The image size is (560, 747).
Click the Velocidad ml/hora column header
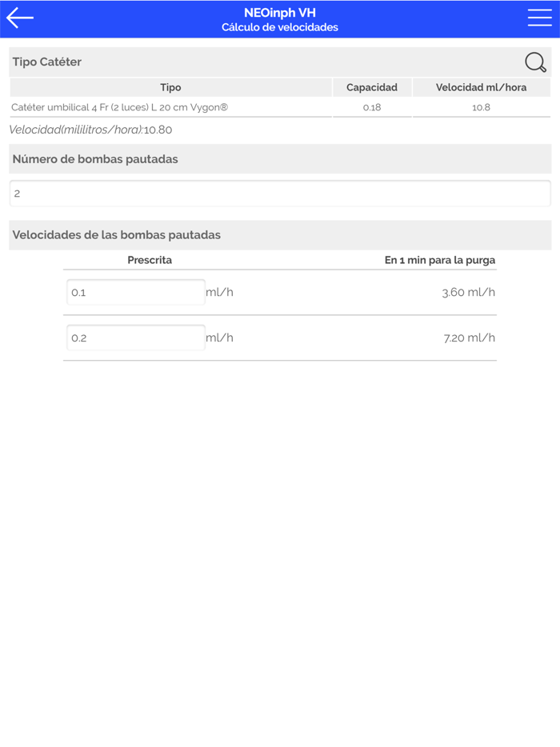tap(482, 87)
